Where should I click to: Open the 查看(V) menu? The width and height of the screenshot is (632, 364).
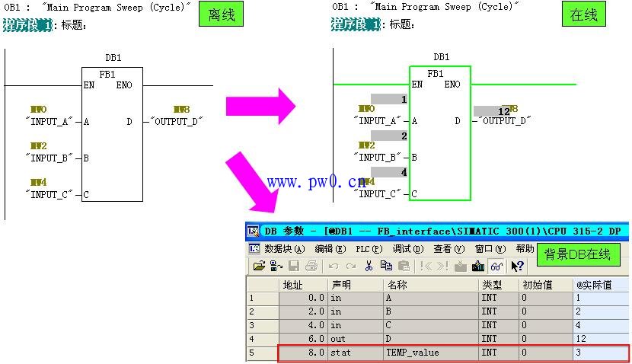(448, 249)
